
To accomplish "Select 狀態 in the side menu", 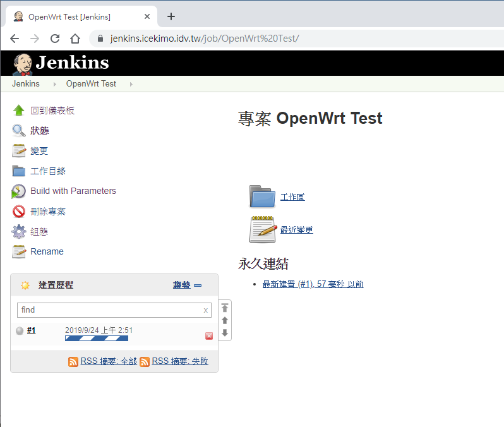I will [40, 131].
